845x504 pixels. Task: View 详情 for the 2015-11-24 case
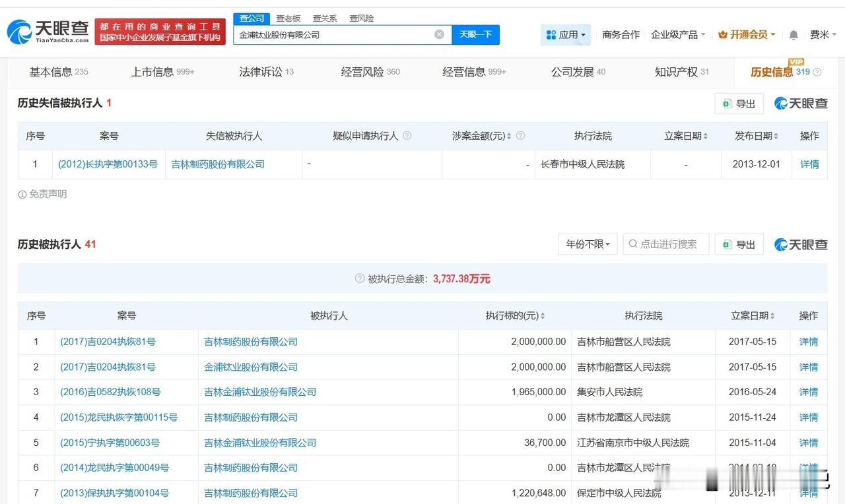tap(809, 418)
